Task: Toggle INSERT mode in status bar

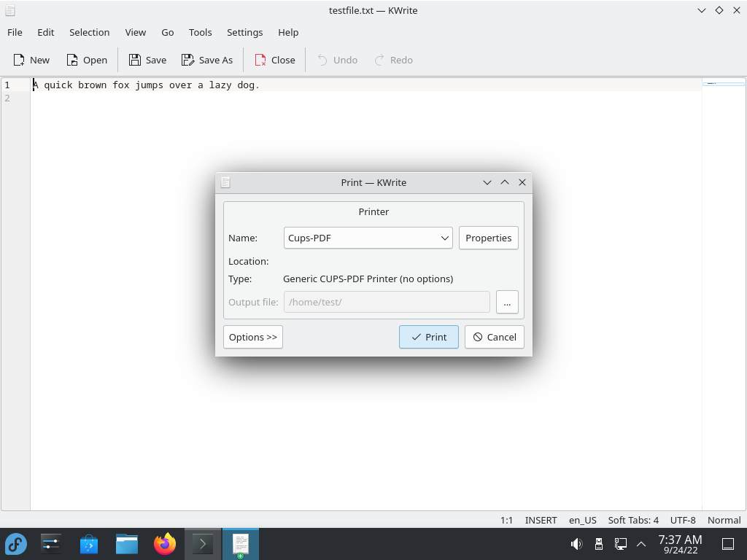Action: [x=541, y=520]
